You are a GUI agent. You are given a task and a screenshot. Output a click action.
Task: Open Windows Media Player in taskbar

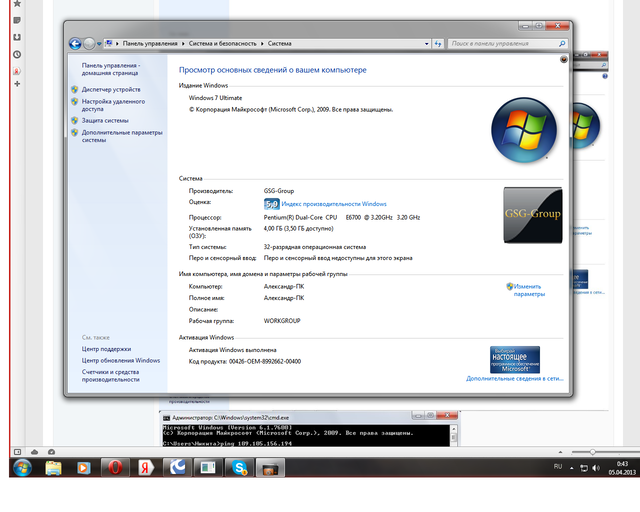(84, 467)
